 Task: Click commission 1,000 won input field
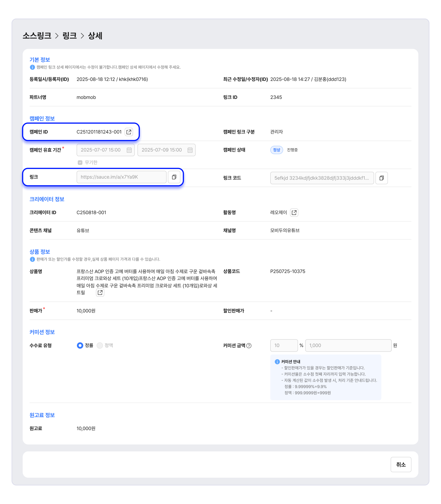point(348,345)
